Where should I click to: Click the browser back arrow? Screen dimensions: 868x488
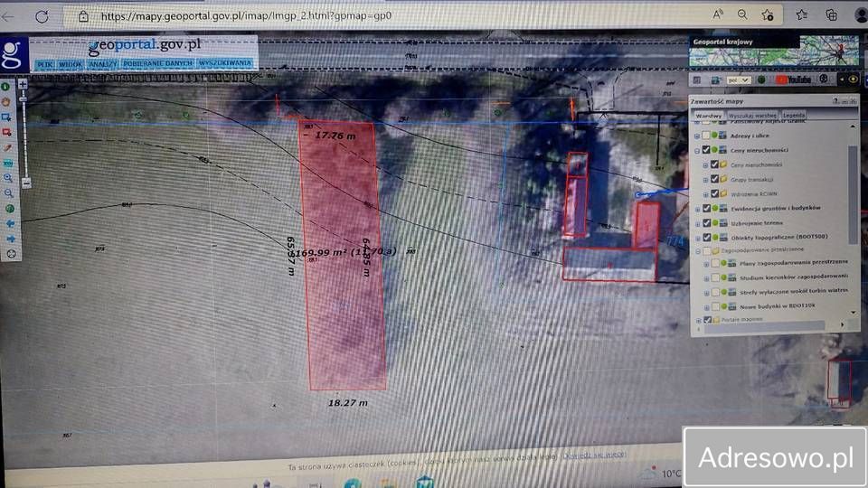pyautogui.click(x=8, y=17)
